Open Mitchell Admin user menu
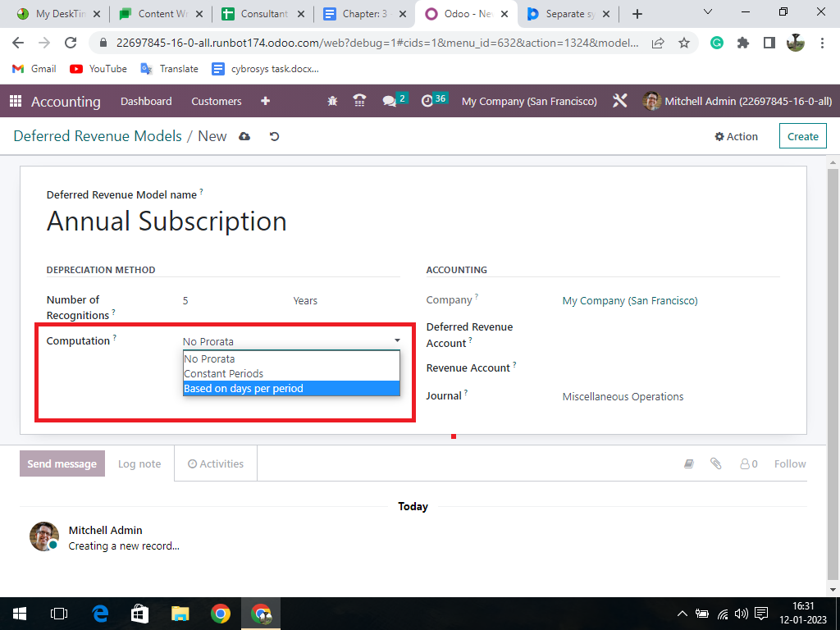The image size is (840, 630). [x=737, y=101]
